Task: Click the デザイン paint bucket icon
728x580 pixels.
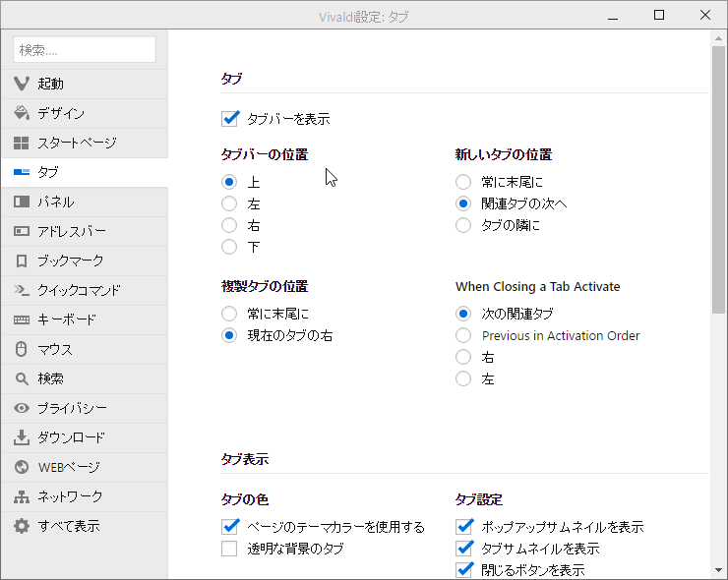Action: tap(22, 113)
